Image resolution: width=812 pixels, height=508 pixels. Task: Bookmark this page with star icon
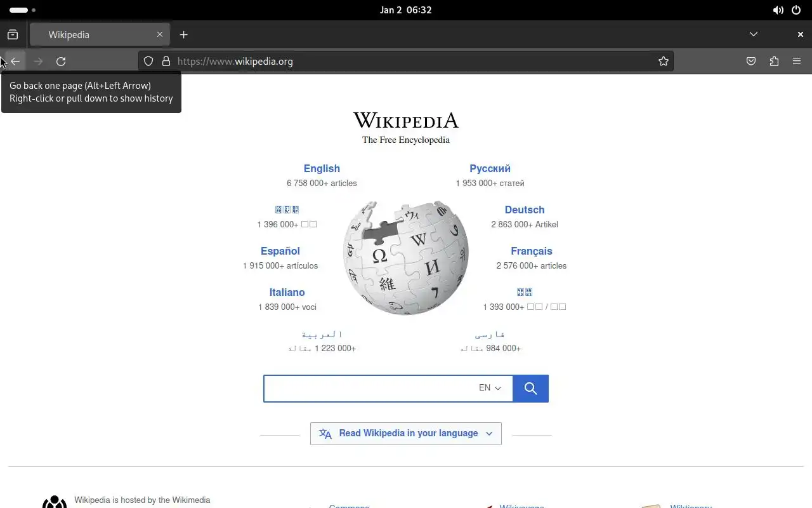(x=664, y=61)
